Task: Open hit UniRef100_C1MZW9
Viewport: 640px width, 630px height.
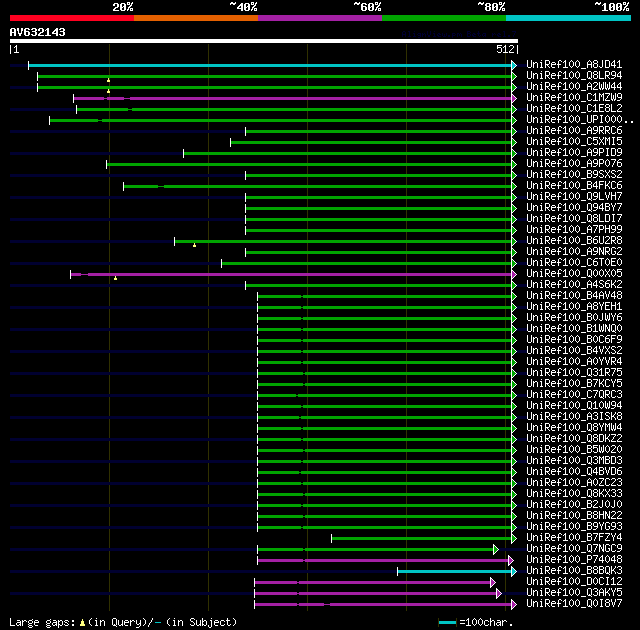Action: pyautogui.click(x=574, y=98)
